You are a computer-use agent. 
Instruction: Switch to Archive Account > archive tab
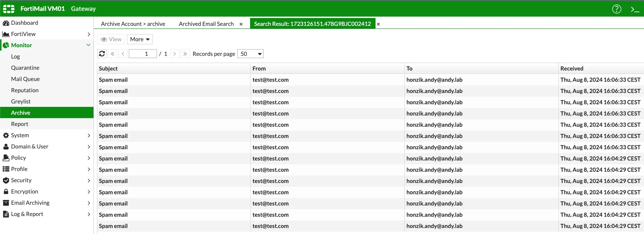(x=133, y=24)
